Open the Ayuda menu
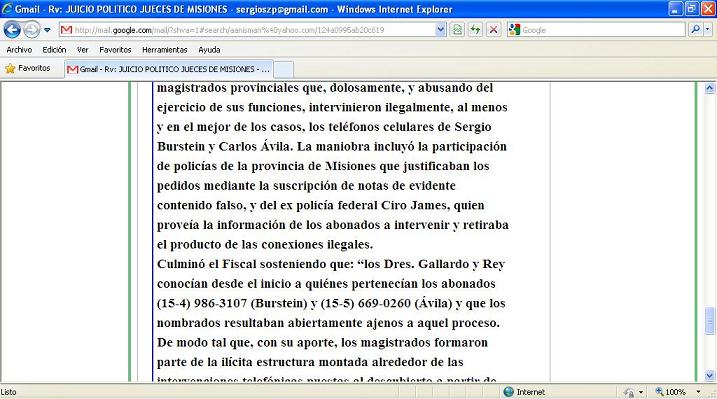 point(209,50)
